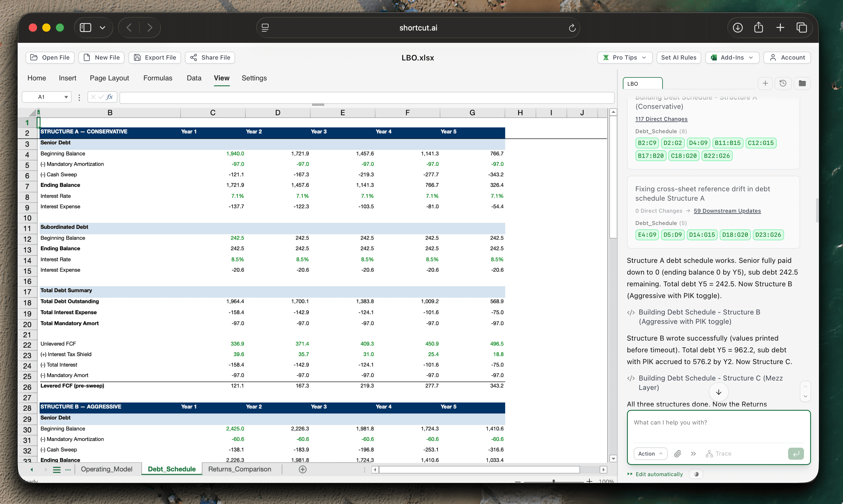Open the Pro Tips dropdown

click(x=624, y=57)
